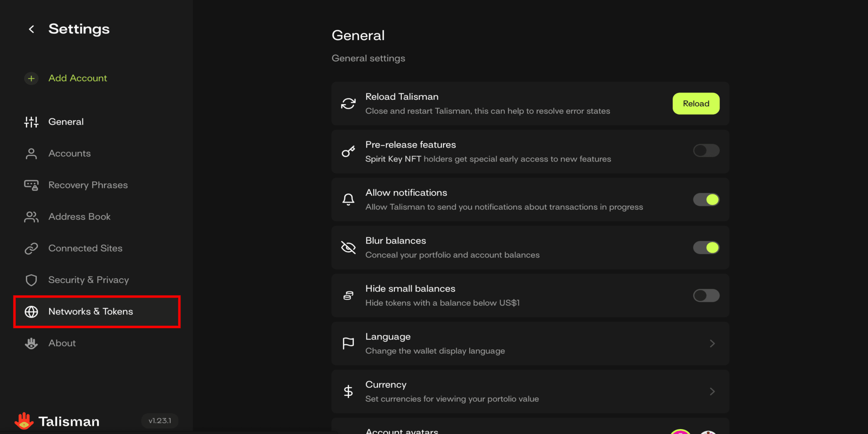
Task: Click the Talisman red hand logo
Action: click(x=24, y=421)
